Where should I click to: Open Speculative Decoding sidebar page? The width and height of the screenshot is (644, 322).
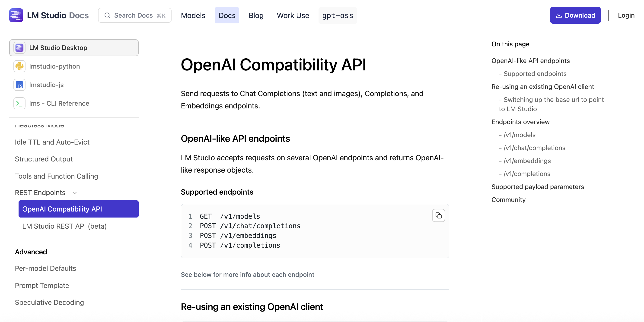(49, 302)
